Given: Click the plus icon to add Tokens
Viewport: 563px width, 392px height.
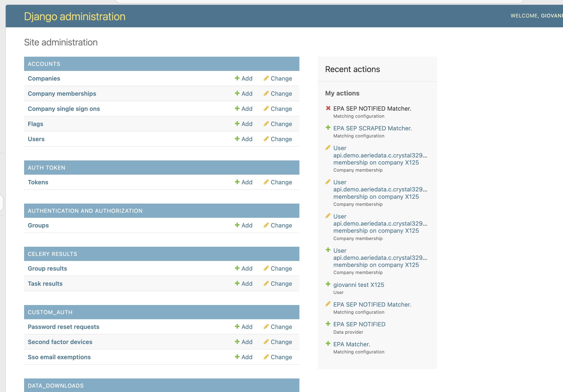Looking at the screenshot, I should click(x=237, y=182).
